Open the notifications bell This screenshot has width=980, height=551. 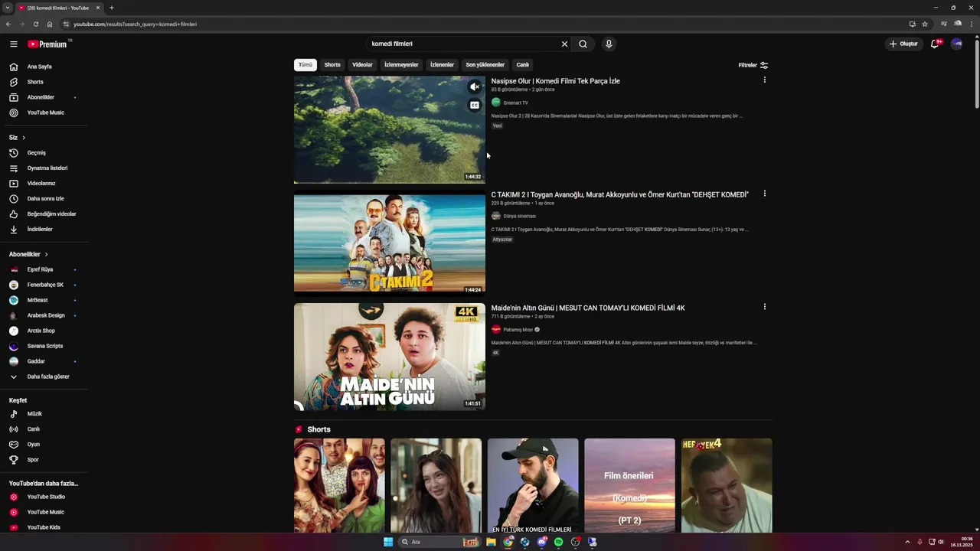(935, 44)
